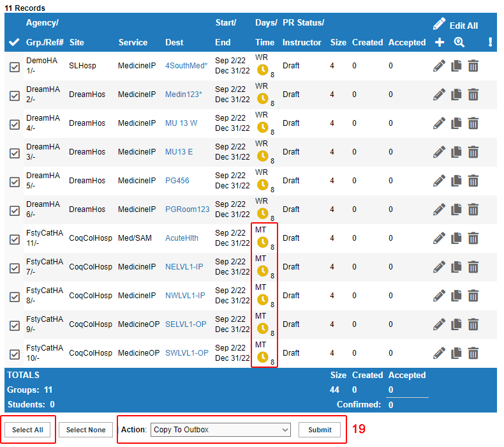Copy the FstyCatHA 10/- row
This screenshot has height=447, width=504.
(x=456, y=353)
